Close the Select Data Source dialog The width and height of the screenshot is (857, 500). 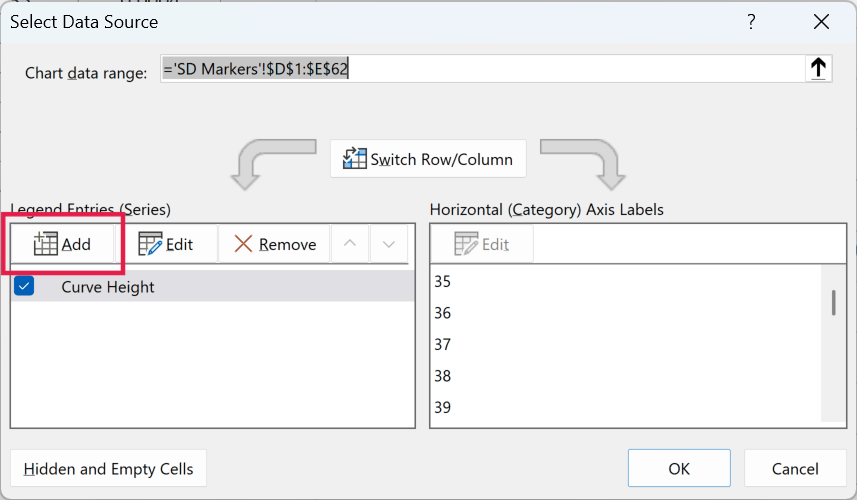pyautogui.click(x=821, y=22)
